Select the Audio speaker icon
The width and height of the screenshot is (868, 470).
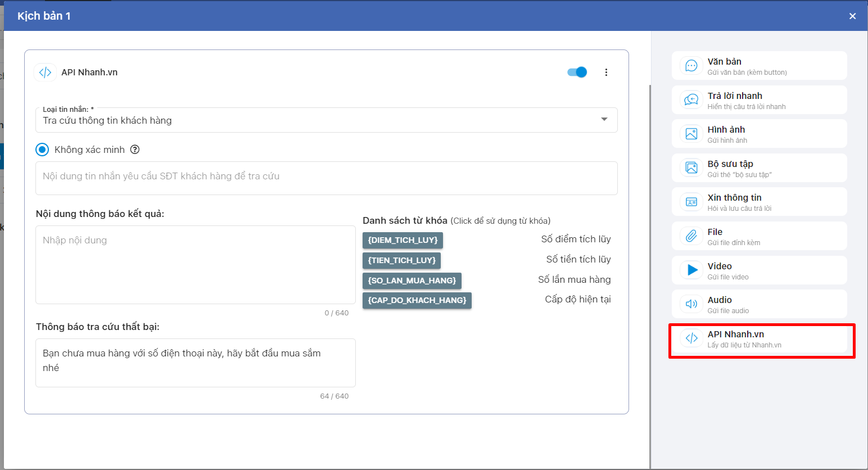(691, 304)
